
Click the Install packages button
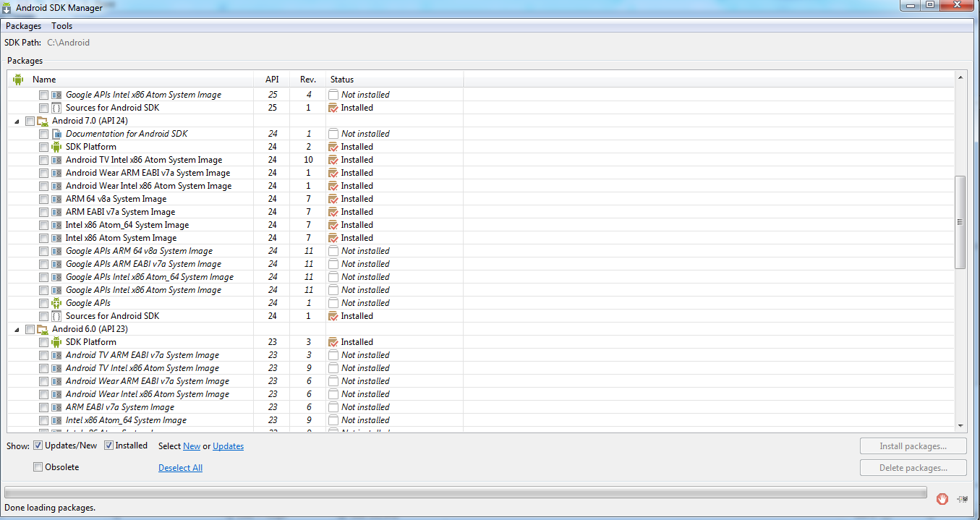tap(913, 446)
